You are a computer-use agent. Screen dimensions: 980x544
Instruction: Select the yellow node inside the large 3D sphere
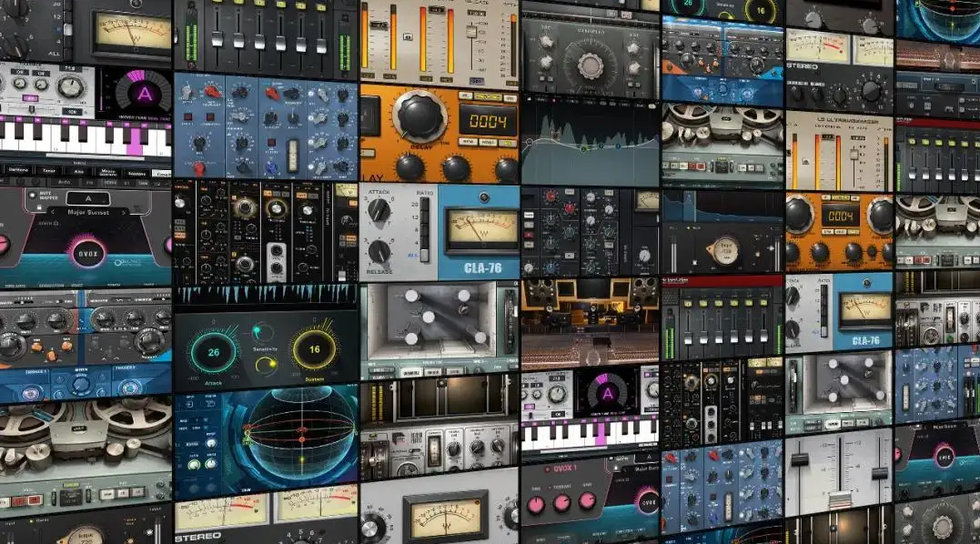click(x=301, y=460)
